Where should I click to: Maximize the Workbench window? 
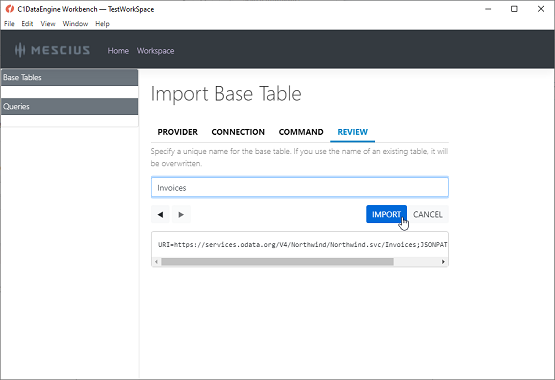514,9
